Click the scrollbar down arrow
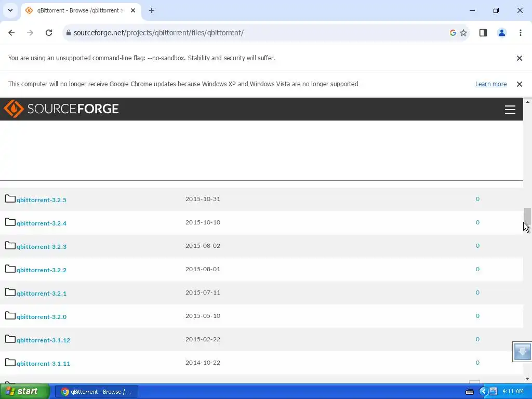The width and height of the screenshot is (532, 399). click(527, 379)
